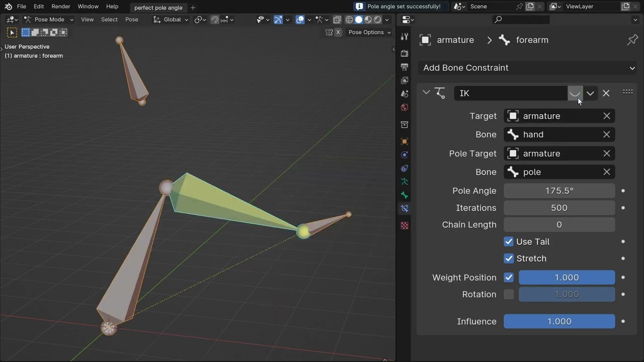Open the Bone properties tab
Screen dimensions: 644x362
pyautogui.click(x=405, y=195)
